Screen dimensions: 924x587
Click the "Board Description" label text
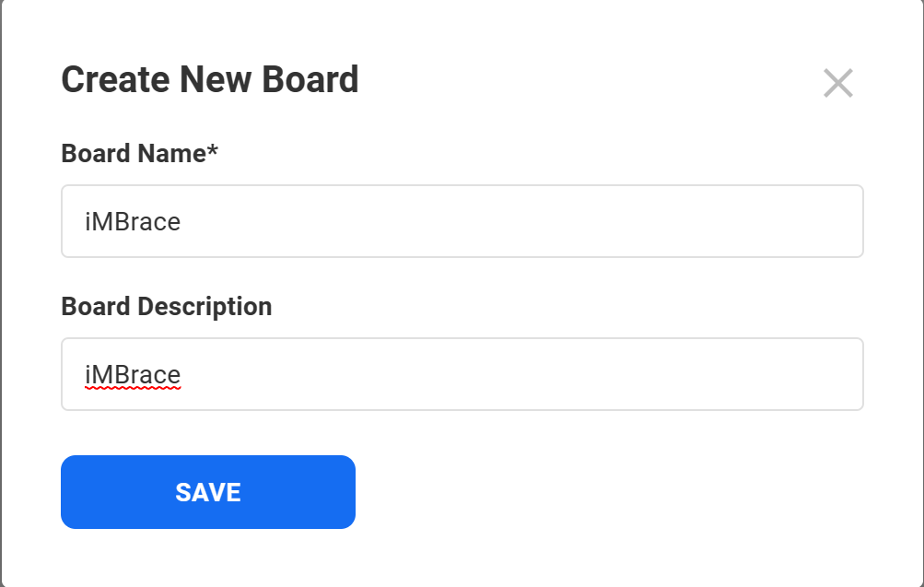[x=166, y=306]
